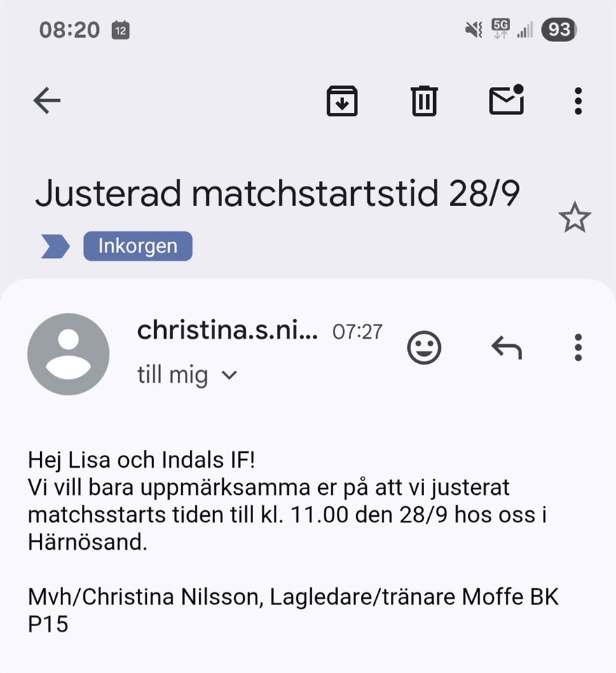Open the top toolbar overflow menu
This screenshot has height=673, width=616.
pos(577,101)
